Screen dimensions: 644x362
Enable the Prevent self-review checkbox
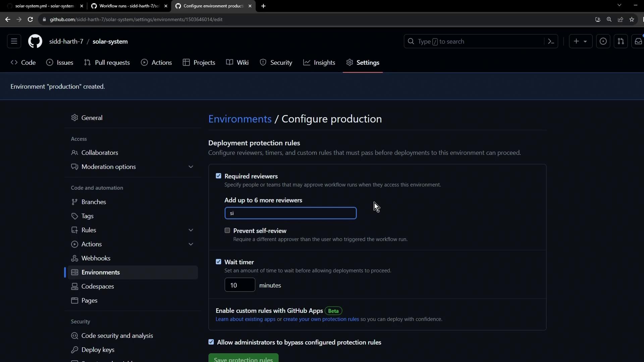[227, 231]
